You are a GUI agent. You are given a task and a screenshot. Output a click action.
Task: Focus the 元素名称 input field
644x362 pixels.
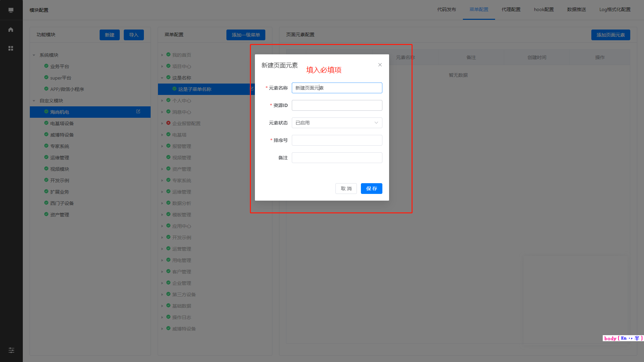tap(337, 88)
